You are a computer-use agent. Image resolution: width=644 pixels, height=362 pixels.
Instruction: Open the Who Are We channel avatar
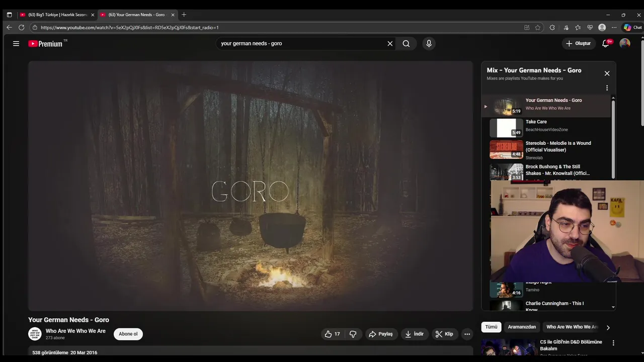(x=35, y=334)
